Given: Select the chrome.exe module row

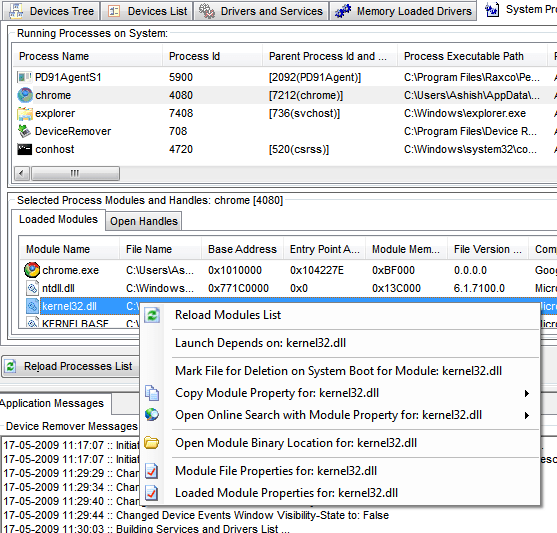Looking at the screenshot, I should click(288, 270).
